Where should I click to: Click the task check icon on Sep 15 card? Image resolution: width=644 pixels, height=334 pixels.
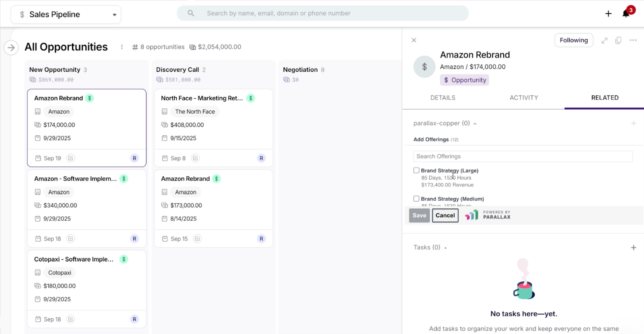point(197,239)
